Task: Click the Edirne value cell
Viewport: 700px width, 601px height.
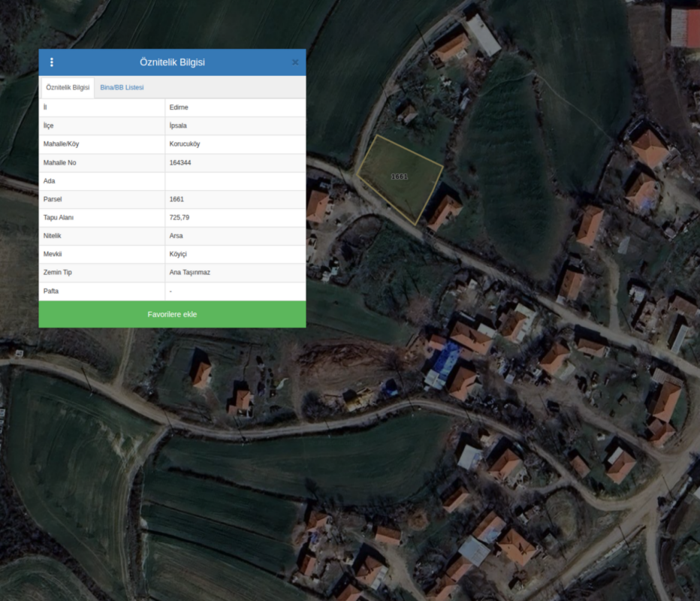Action: (x=235, y=107)
